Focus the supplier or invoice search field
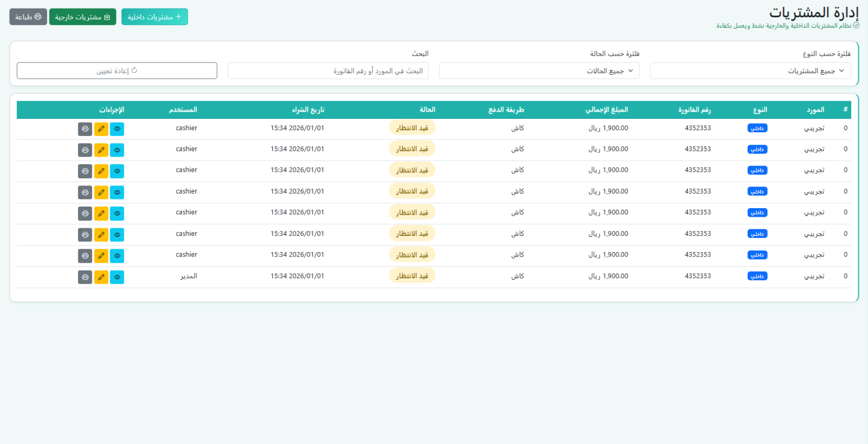The width and height of the screenshot is (868, 444). (x=328, y=71)
